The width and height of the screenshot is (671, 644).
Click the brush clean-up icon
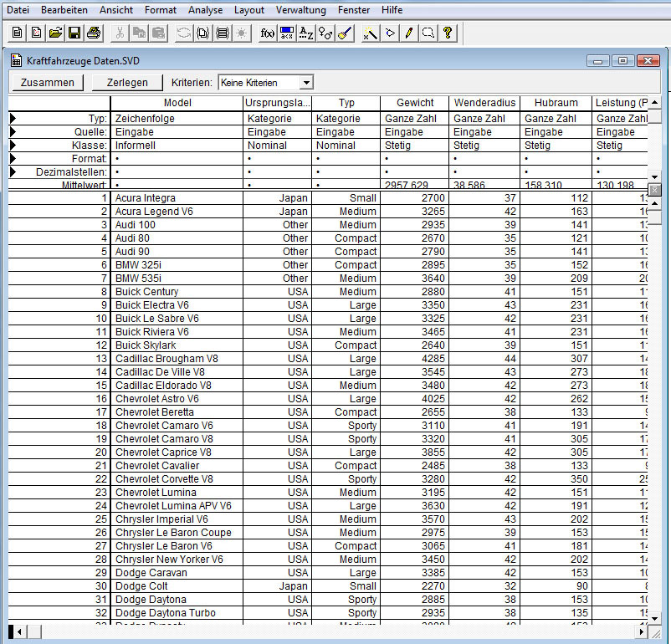click(345, 33)
